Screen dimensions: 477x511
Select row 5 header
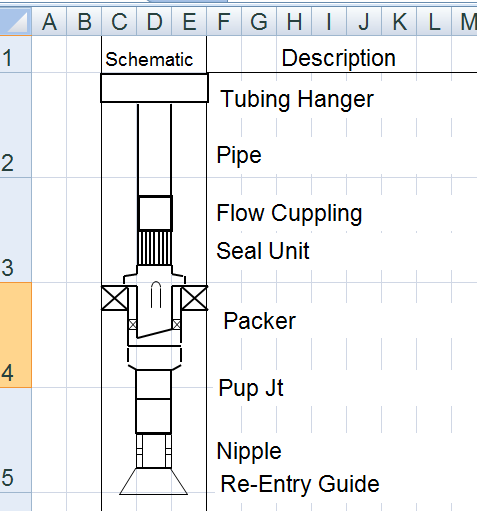point(16,440)
